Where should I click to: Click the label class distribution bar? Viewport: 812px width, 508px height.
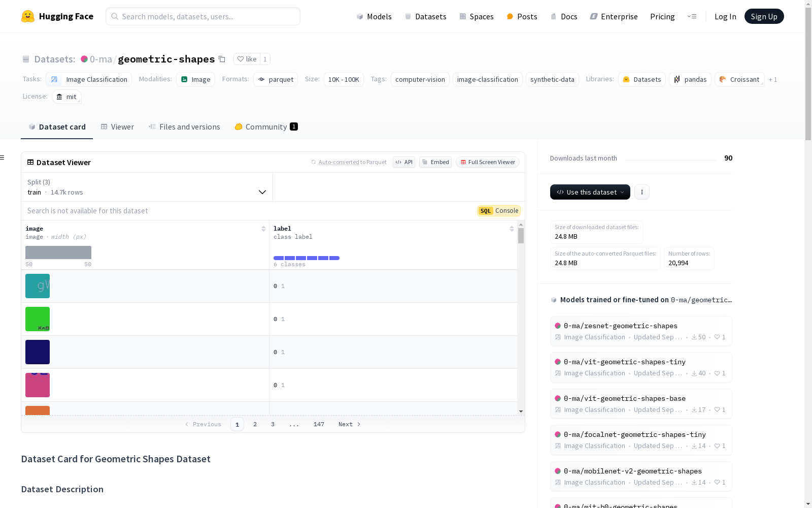pyautogui.click(x=307, y=258)
